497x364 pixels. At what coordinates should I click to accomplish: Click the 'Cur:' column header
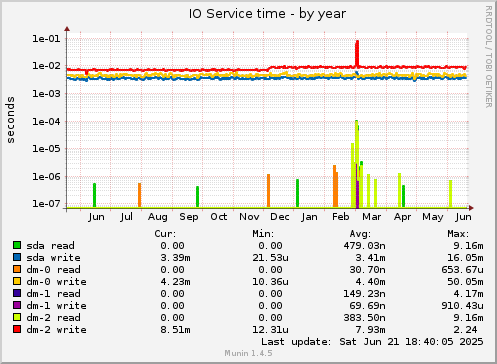(165, 234)
